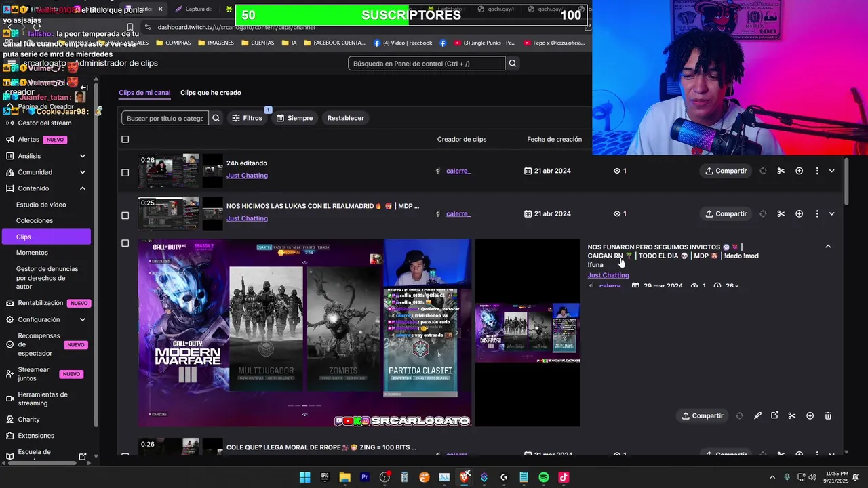Select Clips in the sidebar

tap(45, 237)
